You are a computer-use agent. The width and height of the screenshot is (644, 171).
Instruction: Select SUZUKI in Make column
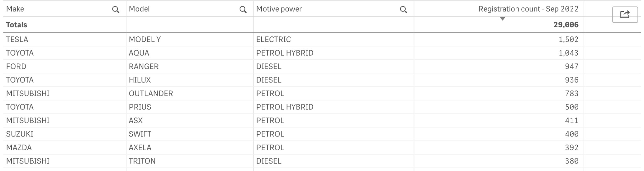20,134
